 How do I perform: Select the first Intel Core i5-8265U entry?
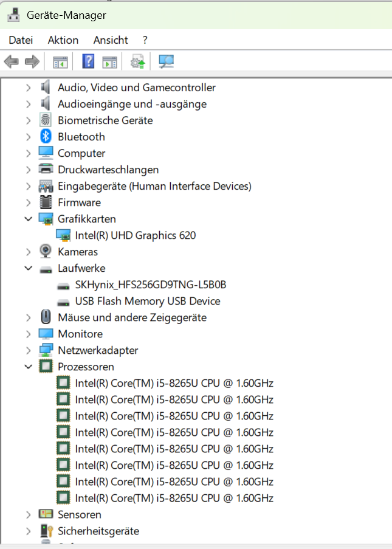[x=174, y=383]
